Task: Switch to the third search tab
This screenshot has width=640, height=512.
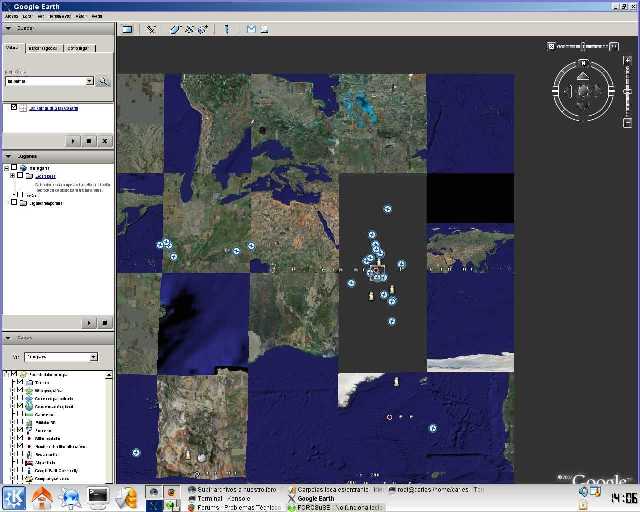Action: (76, 48)
